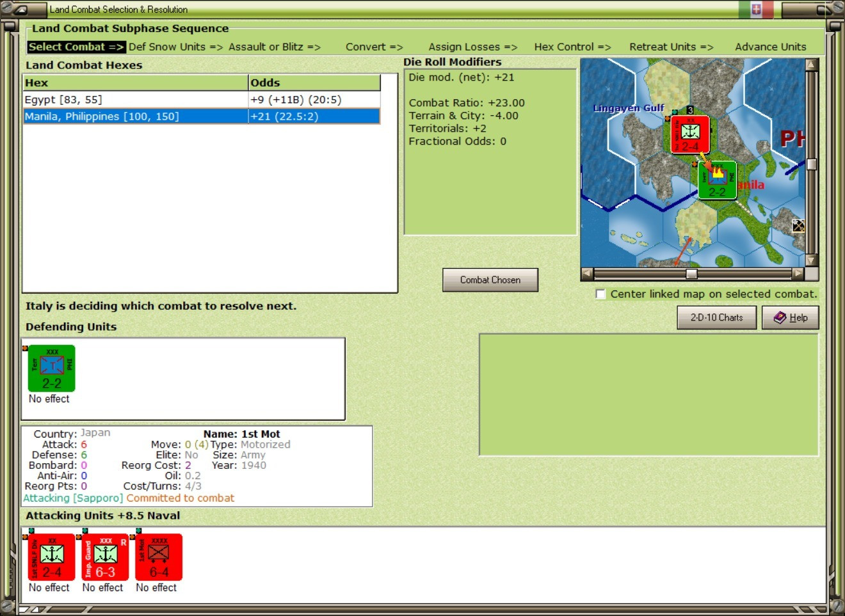Click the map scroll down arrow
The image size is (845, 616).
(812, 260)
